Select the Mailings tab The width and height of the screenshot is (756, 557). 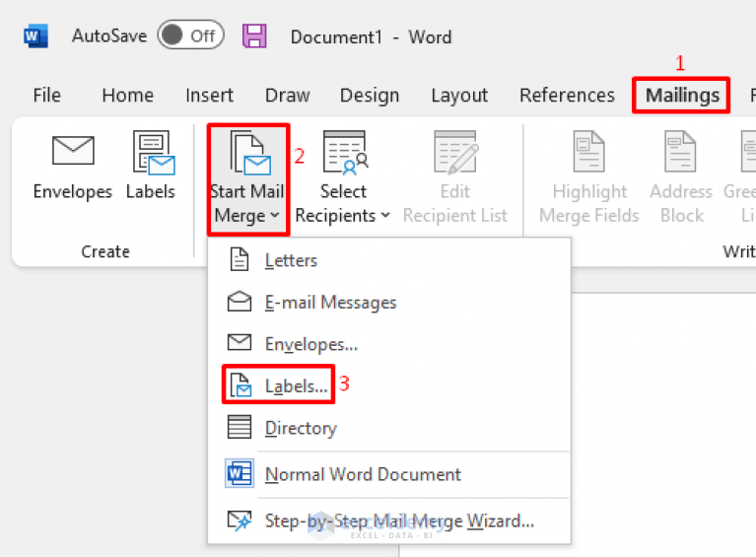pyautogui.click(x=682, y=95)
